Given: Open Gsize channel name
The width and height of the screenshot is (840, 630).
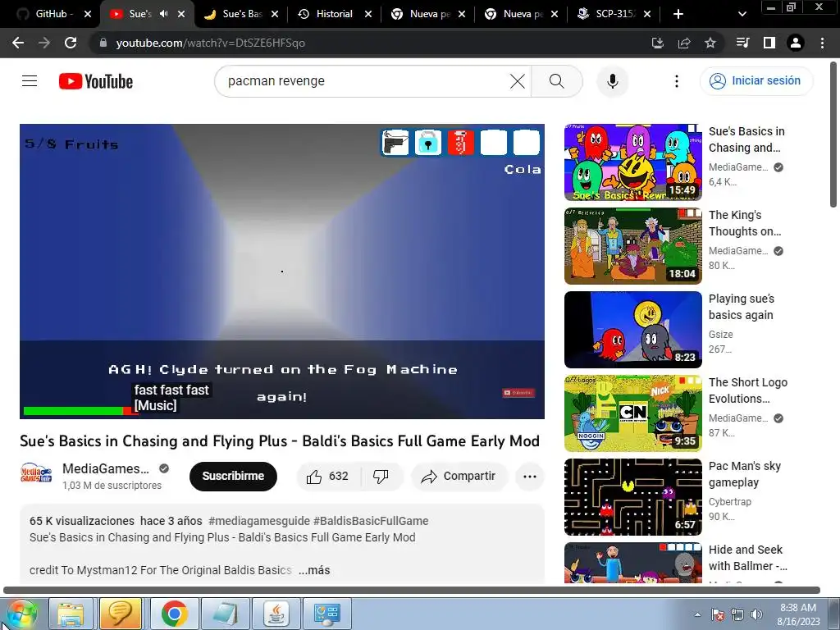Looking at the screenshot, I should point(720,335).
